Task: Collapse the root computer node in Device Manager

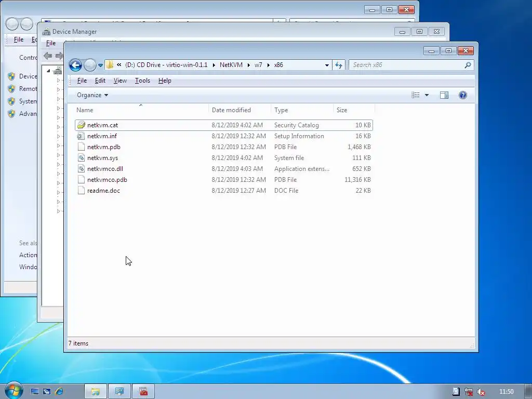Action: [x=48, y=71]
